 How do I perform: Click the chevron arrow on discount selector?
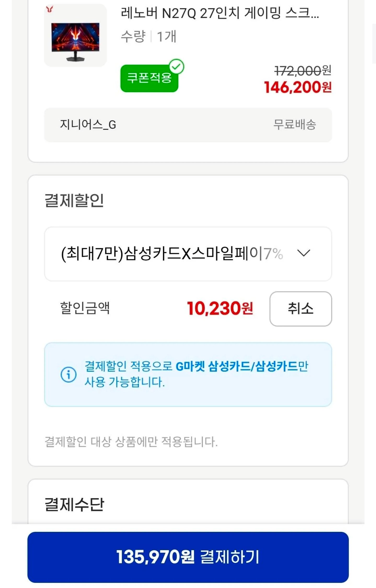pos(303,253)
